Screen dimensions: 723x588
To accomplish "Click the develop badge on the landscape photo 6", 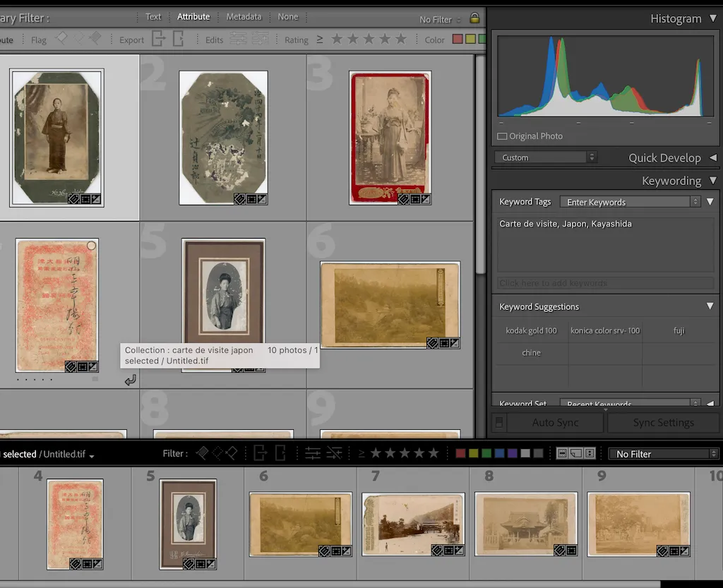I will coord(455,343).
